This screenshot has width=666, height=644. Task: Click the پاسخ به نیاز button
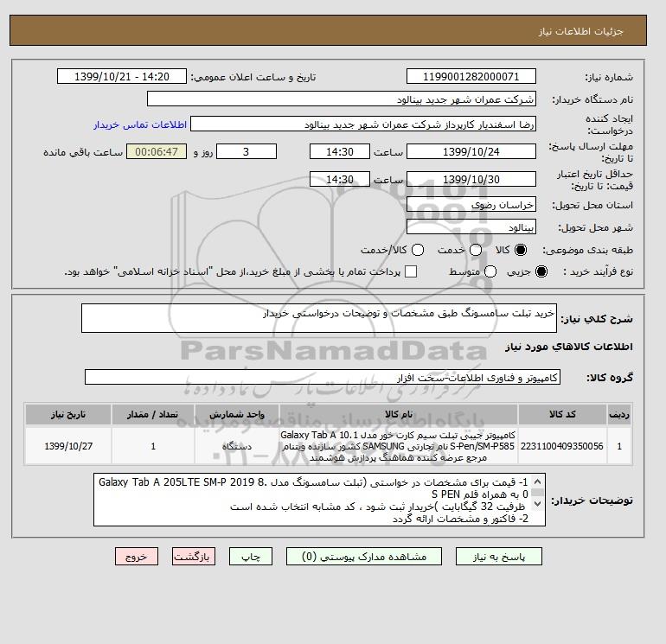[499, 557]
